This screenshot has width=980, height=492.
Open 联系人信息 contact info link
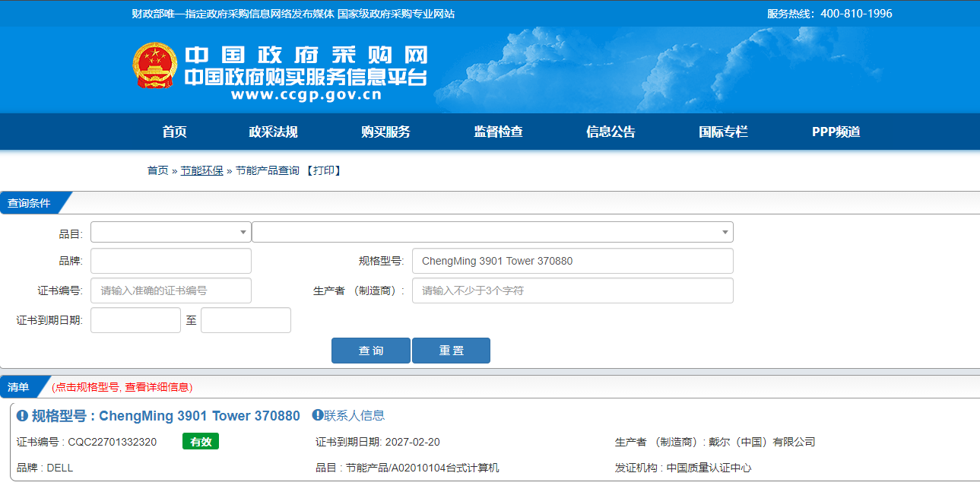(354, 415)
